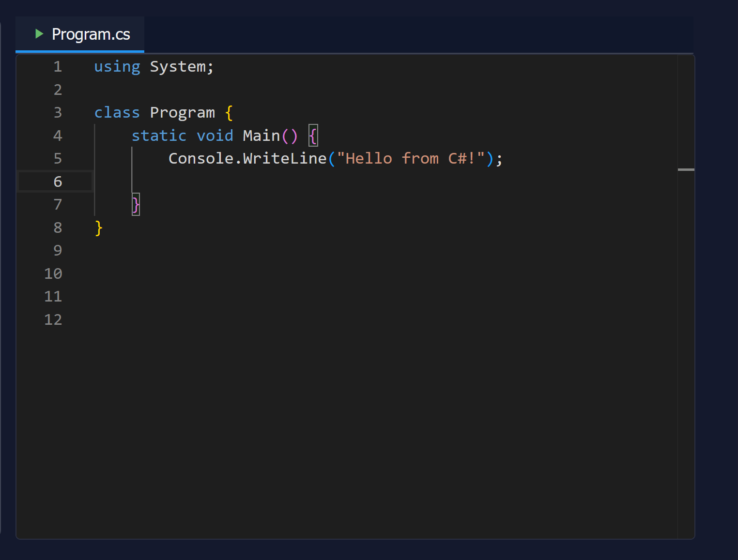Click line number 1 in gutter

click(58, 66)
